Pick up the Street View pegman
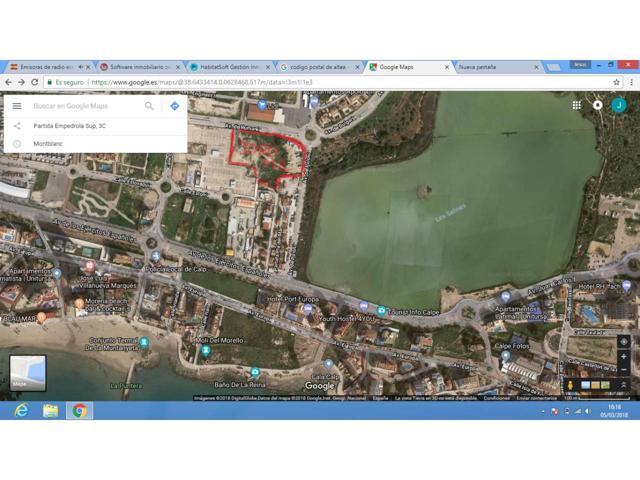Screen dimensions: 640x480 tap(570, 385)
